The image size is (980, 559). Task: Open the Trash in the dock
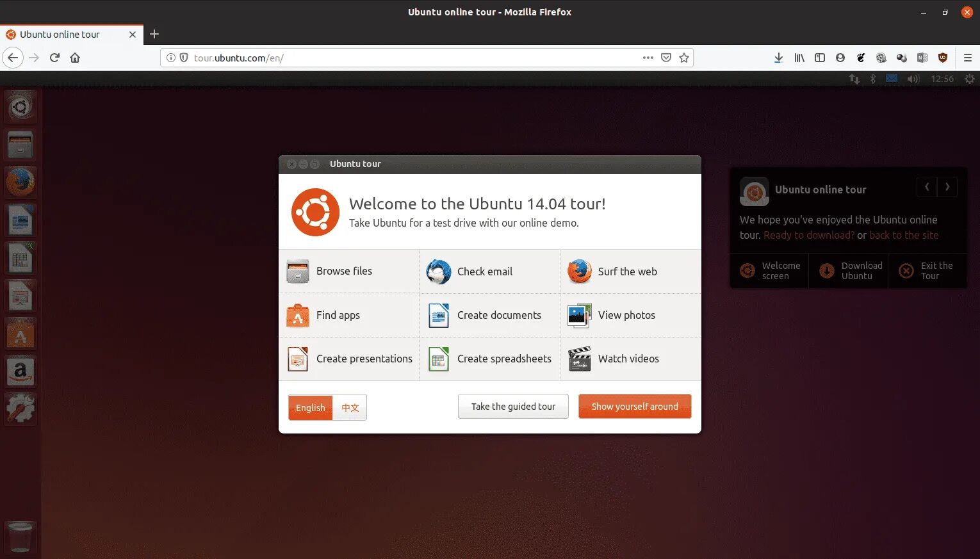[x=20, y=537]
